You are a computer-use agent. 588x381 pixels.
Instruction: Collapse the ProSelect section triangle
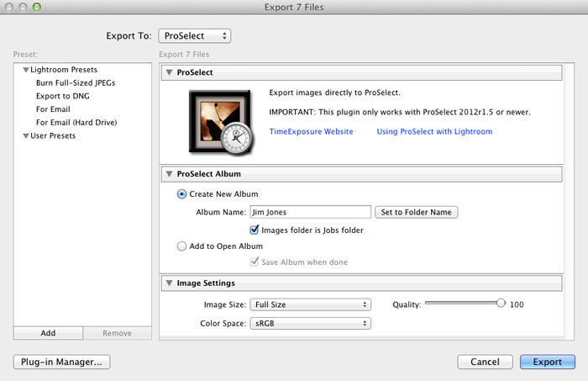click(x=169, y=72)
